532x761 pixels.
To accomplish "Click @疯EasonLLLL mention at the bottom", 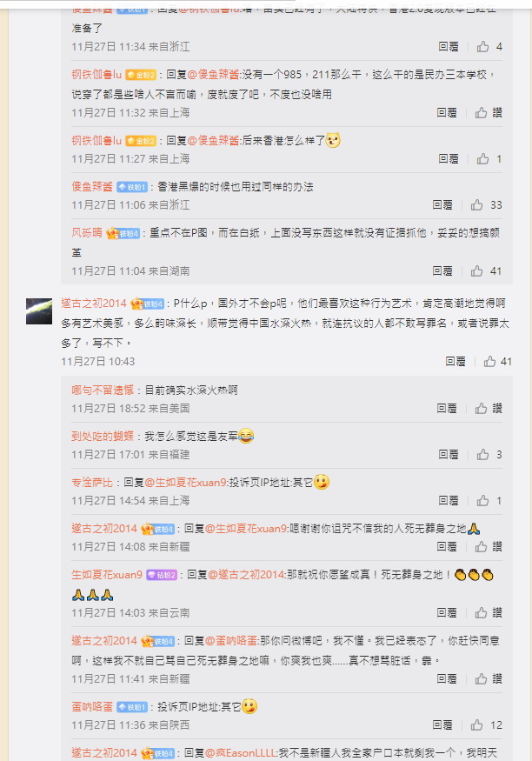I will coord(241,753).
